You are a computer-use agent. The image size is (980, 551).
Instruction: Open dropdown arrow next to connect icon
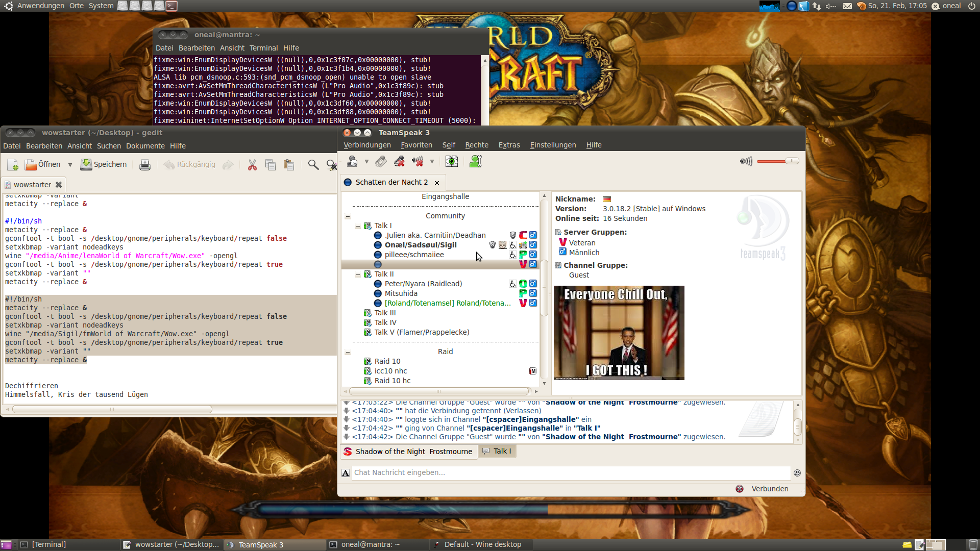tap(366, 162)
